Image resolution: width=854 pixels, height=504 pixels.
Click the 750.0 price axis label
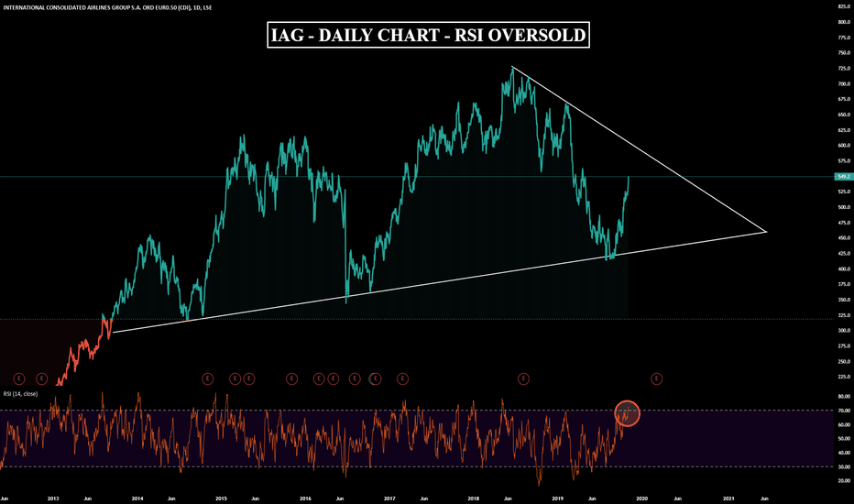pos(844,53)
